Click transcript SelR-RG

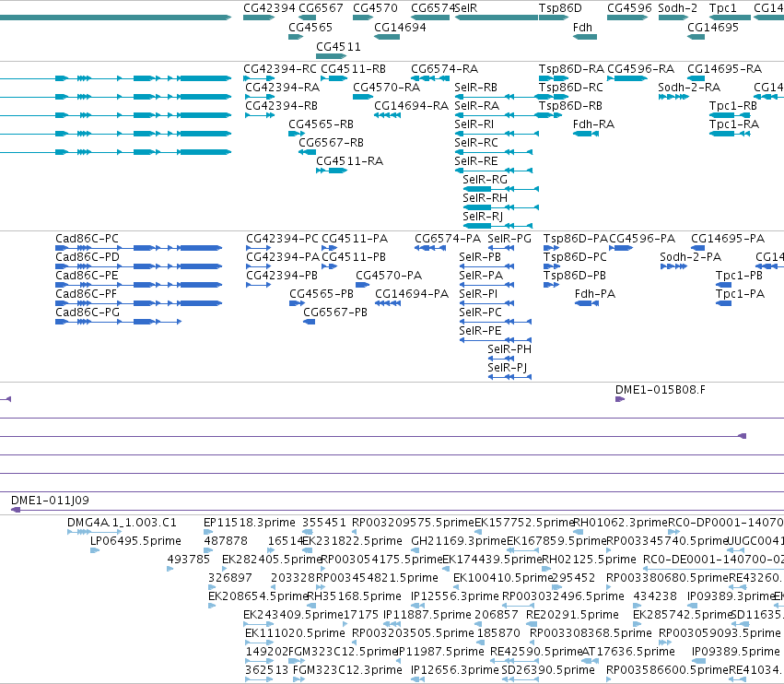pyautogui.click(x=500, y=189)
